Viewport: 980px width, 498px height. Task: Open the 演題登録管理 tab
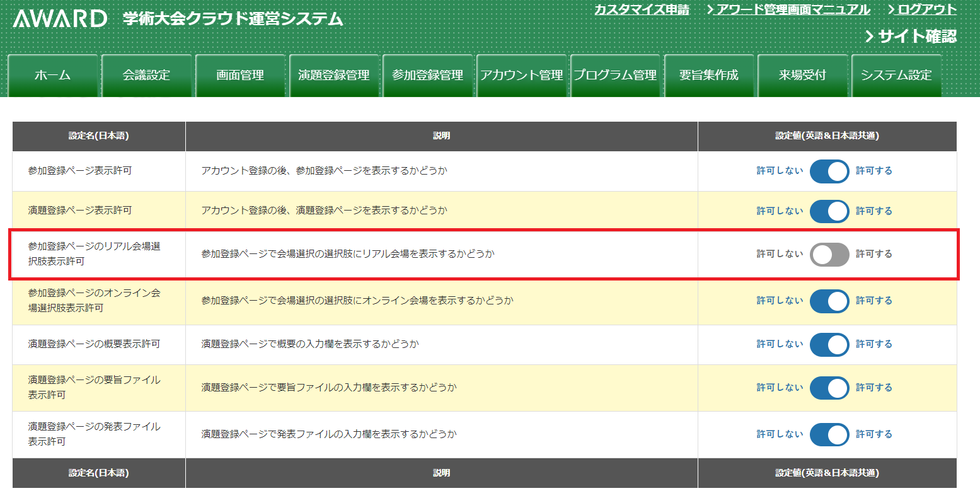pos(334,76)
